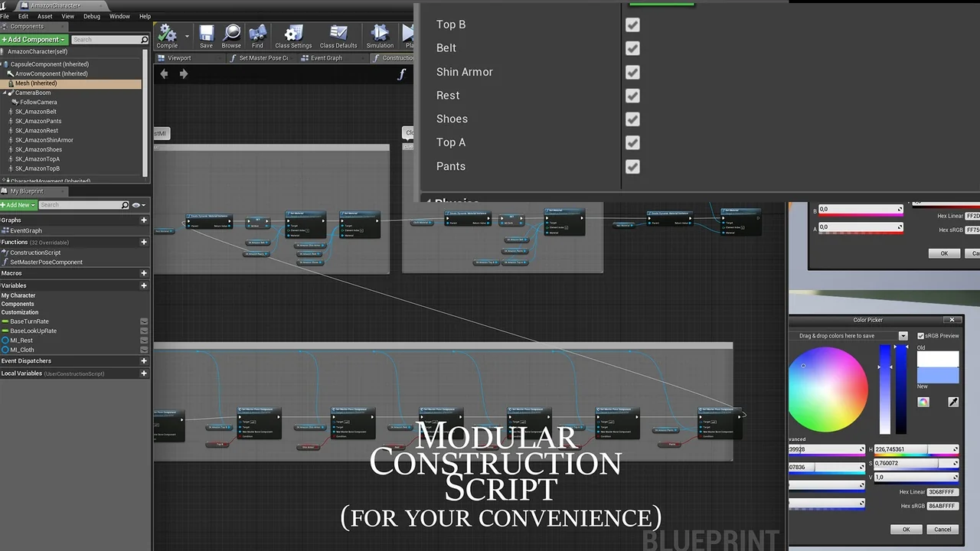Select SK_AmazonShoes in the Components tree
Image resolution: width=980 pixels, height=551 pixels.
pos(38,149)
